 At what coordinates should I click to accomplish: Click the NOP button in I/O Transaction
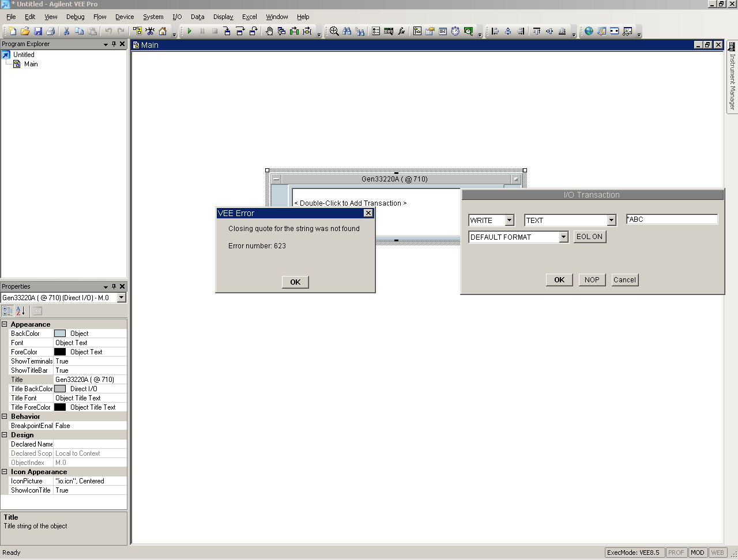592,280
